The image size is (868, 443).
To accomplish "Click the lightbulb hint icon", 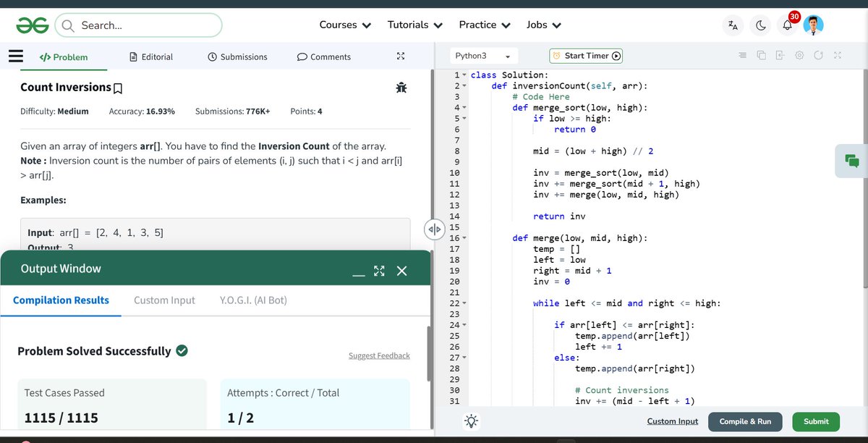I will (471, 421).
